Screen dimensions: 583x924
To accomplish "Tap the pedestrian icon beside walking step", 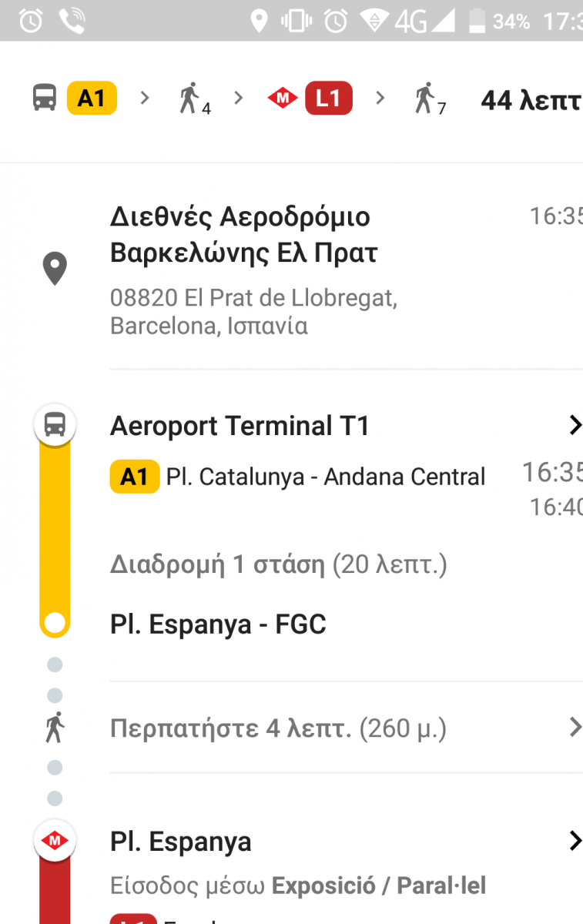I will [x=54, y=728].
